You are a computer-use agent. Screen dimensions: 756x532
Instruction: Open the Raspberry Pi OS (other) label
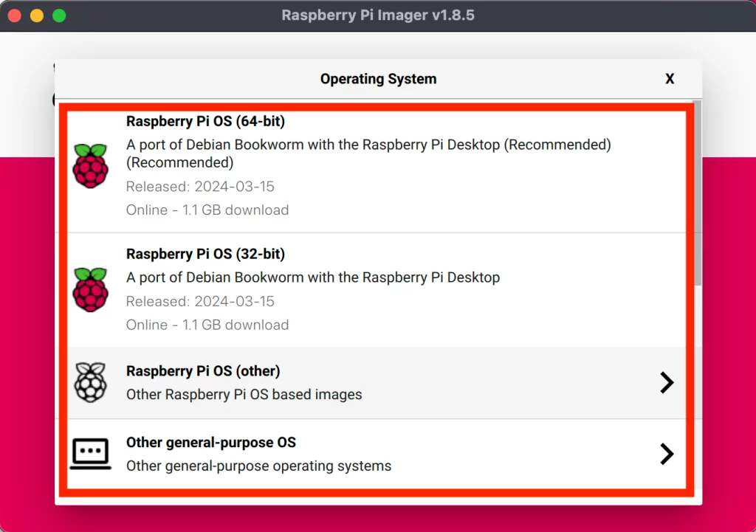(x=203, y=371)
